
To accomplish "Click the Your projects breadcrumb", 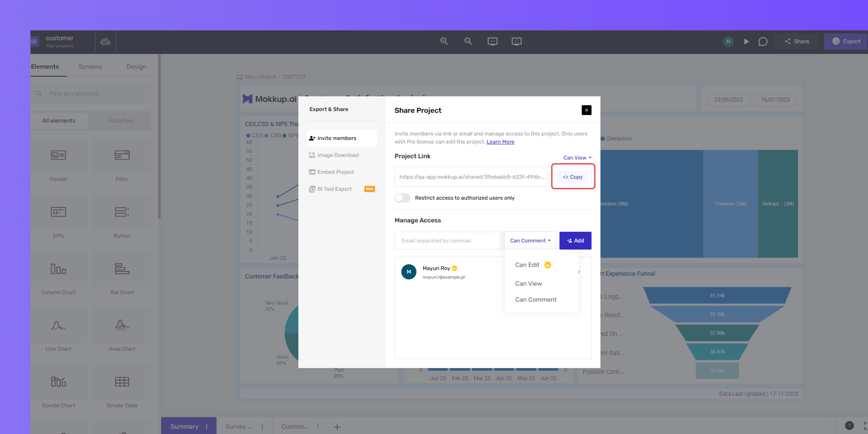I will 59,46.
